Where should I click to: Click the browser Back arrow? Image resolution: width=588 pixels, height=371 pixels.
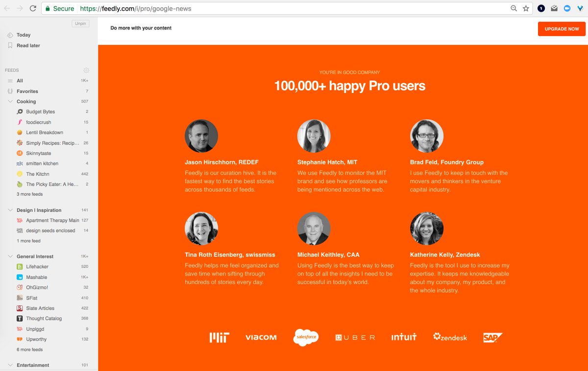7,8
